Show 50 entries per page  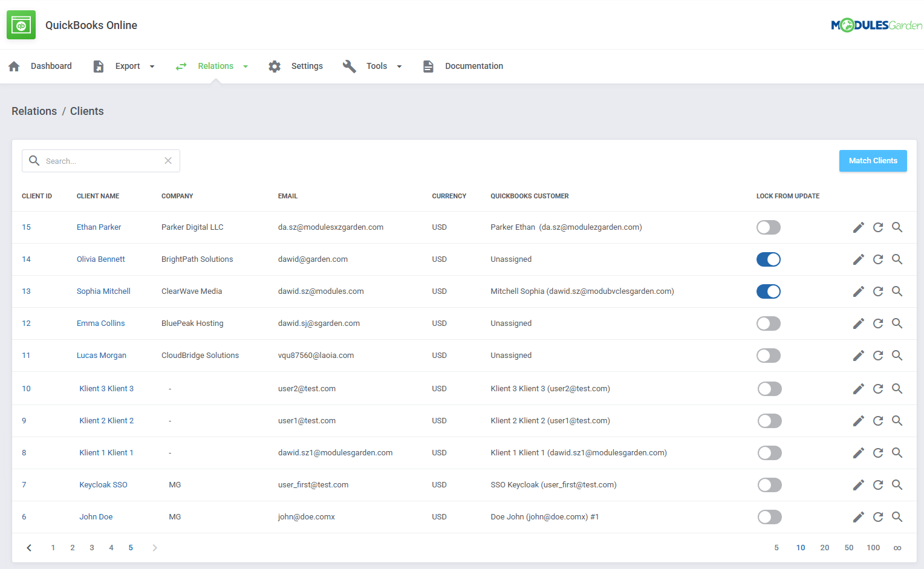click(849, 548)
